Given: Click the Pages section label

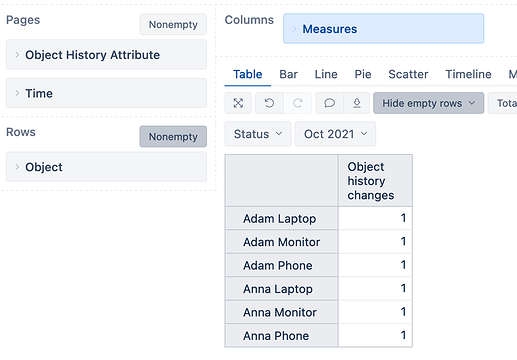Looking at the screenshot, I should coord(23,20).
